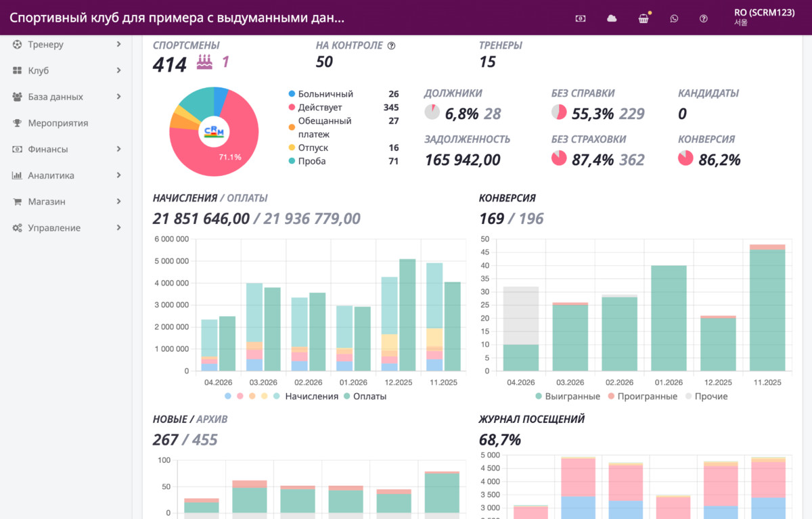Open the shopping basket icon with notification
The height and width of the screenshot is (519, 812).
click(644, 18)
